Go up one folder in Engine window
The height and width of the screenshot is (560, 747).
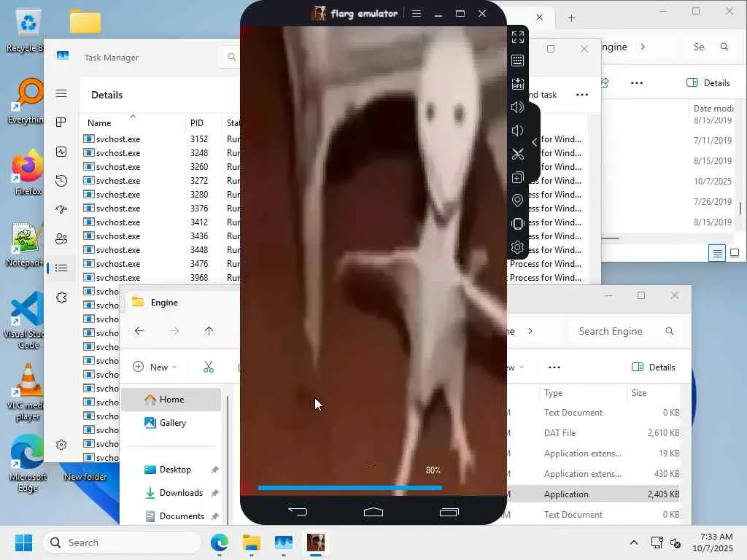(x=209, y=331)
